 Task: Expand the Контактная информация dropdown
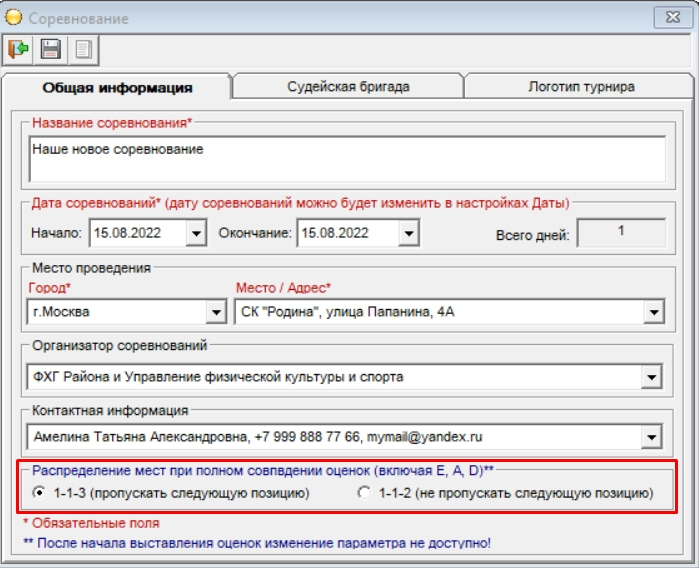pos(653,437)
